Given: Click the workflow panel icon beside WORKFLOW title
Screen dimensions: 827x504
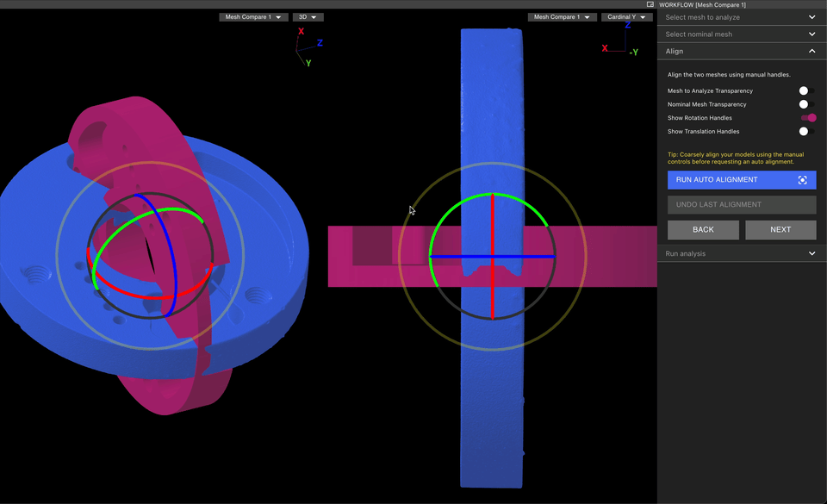Looking at the screenshot, I should pos(650,4).
